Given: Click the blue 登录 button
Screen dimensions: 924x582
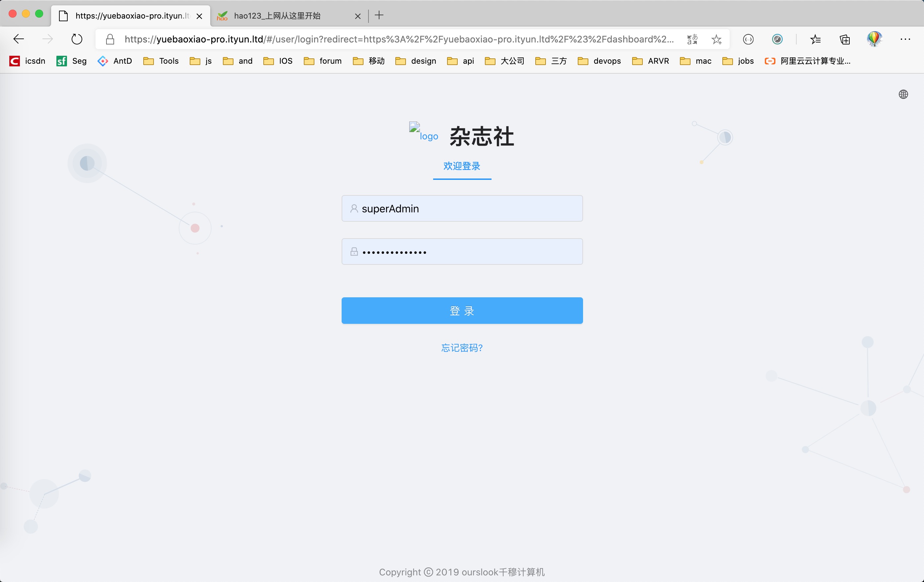Looking at the screenshot, I should 462,311.
